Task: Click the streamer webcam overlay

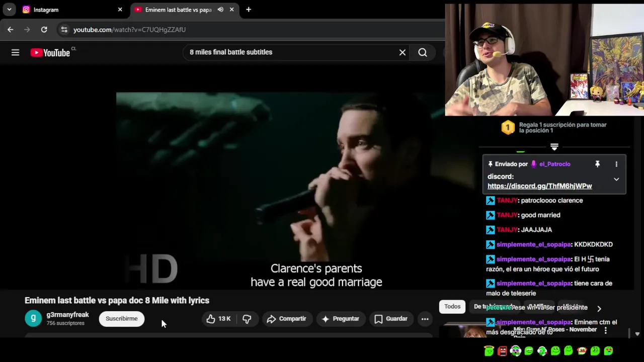Action: (x=544, y=60)
